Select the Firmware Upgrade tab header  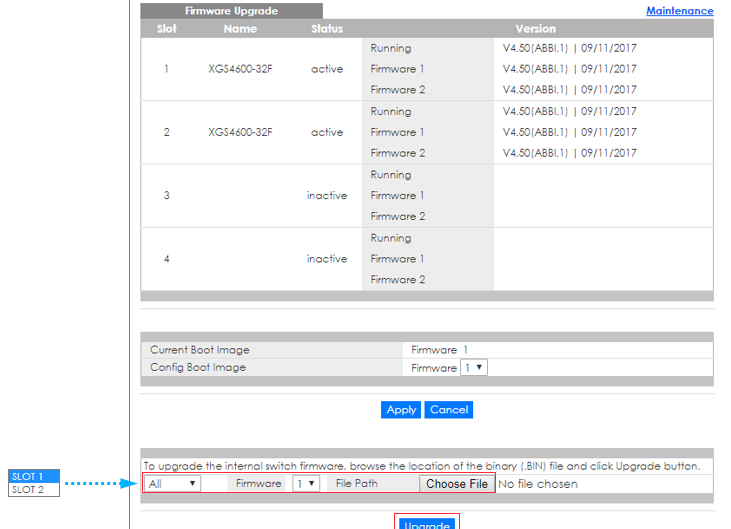pyautogui.click(x=231, y=11)
